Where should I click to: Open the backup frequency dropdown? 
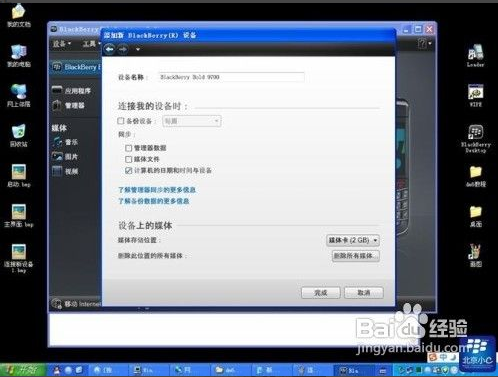point(192,121)
